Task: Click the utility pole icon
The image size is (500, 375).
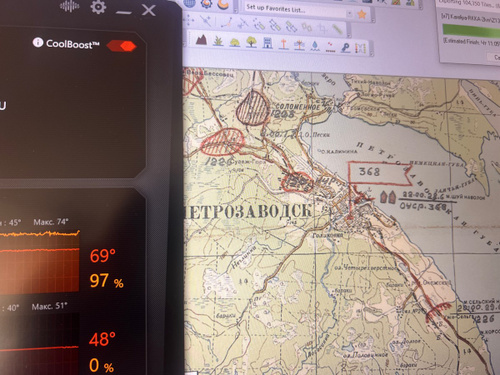Action: pos(284,44)
